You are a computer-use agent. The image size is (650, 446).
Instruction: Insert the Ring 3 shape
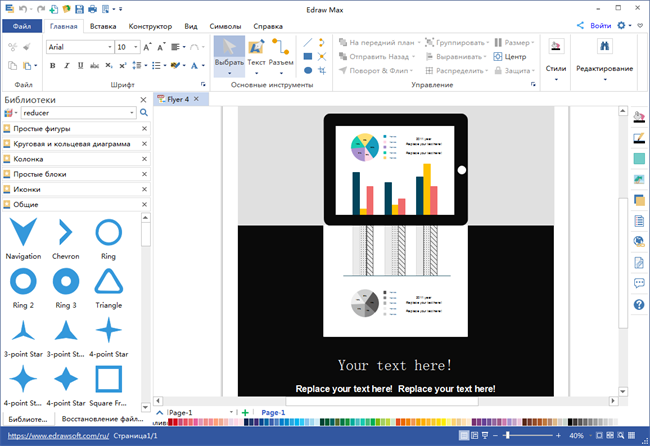(66, 281)
